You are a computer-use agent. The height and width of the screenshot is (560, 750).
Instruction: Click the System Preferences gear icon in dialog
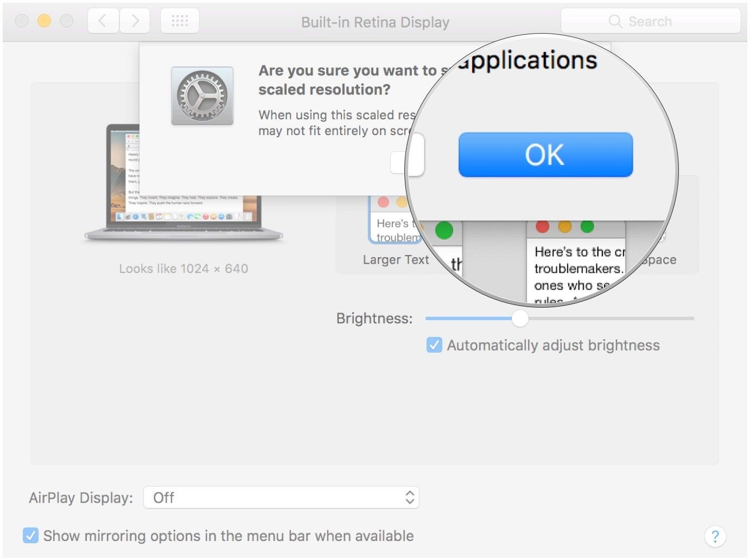click(202, 96)
